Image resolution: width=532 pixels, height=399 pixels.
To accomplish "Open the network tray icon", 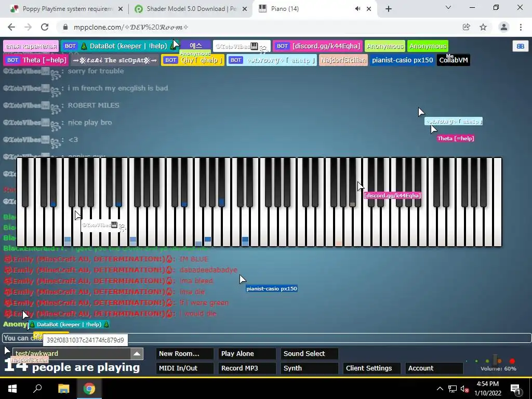I will (x=452, y=389).
